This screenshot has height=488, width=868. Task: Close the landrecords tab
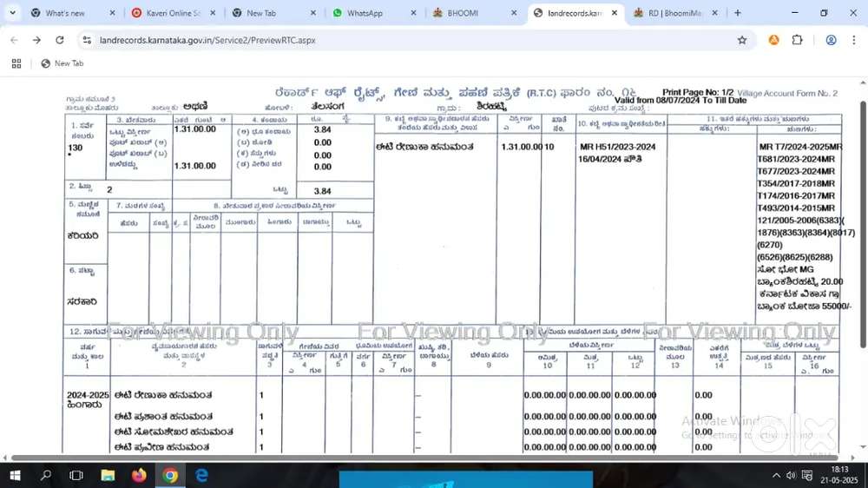(615, 13)
